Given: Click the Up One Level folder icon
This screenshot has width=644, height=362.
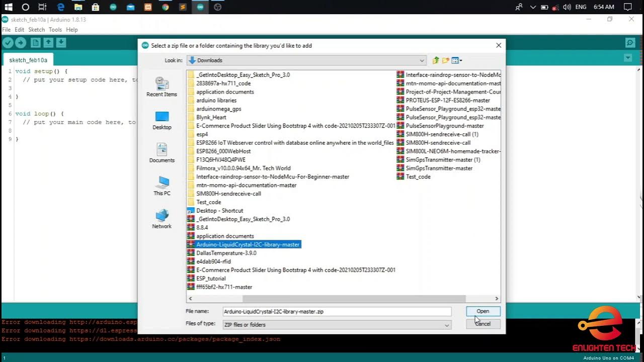Looking at the screenshot, I should point(436,60).
